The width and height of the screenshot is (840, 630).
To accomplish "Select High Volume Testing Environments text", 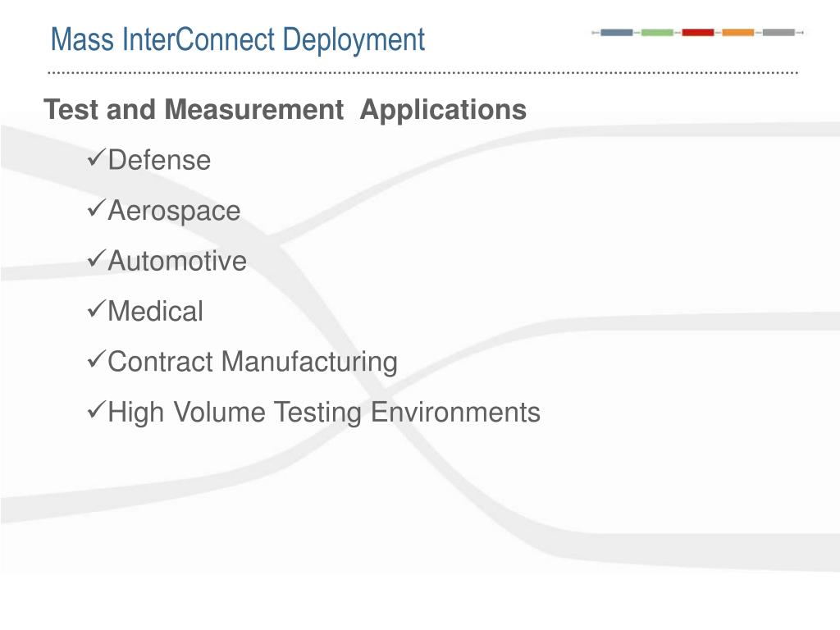I will click(324, 413).
